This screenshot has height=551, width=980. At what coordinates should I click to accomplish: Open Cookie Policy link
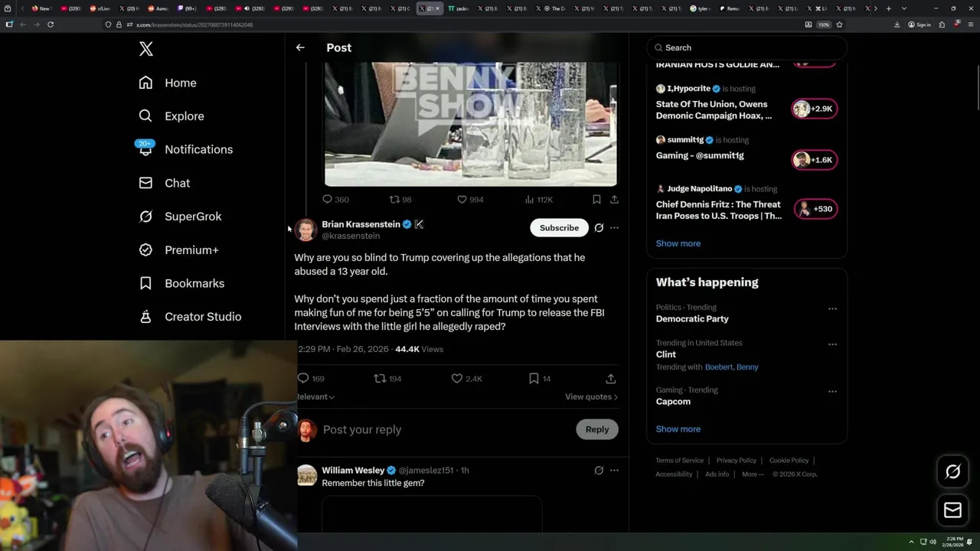(789, 460)
